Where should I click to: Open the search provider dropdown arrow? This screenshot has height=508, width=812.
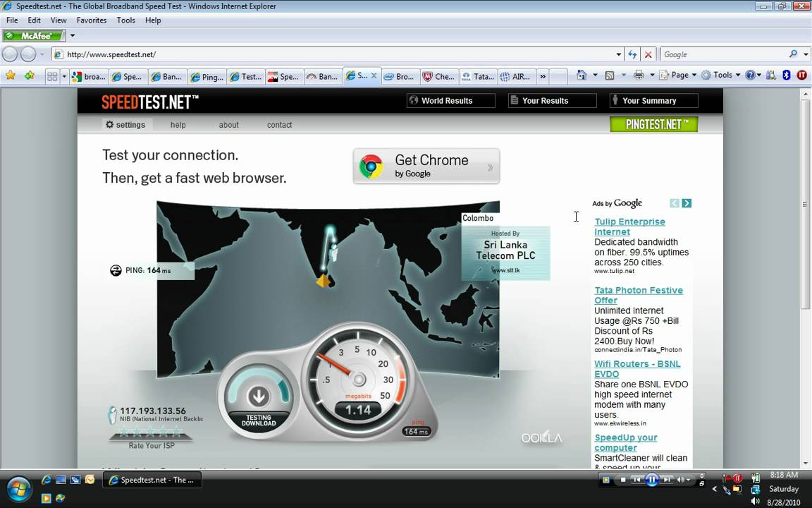[806, 54]
